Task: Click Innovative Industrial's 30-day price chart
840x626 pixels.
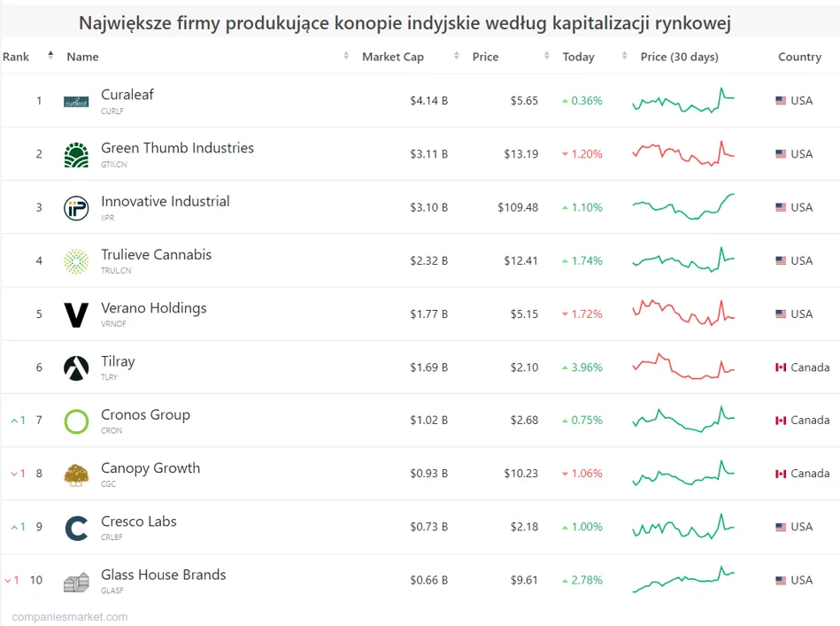Action: tap(683, 207)
